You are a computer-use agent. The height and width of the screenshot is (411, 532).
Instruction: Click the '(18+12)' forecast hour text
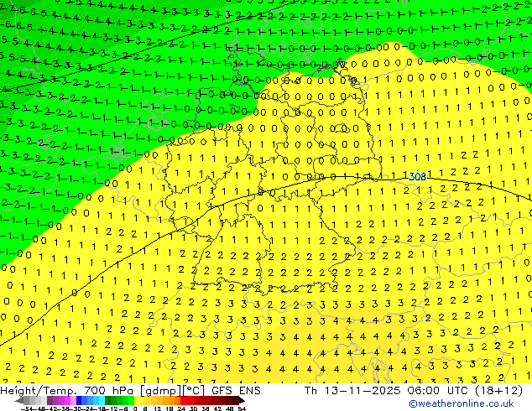point(498,391)
